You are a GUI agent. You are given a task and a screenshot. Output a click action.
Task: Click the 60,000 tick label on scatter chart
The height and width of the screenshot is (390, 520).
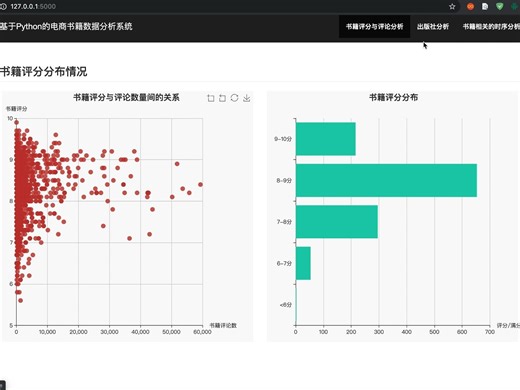coord(202,332)
